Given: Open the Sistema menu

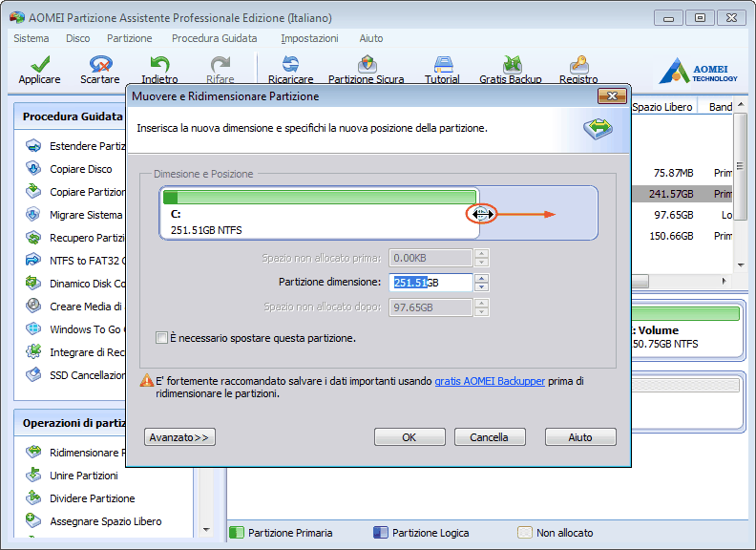Looking at the screenshot, I should 31,38.
